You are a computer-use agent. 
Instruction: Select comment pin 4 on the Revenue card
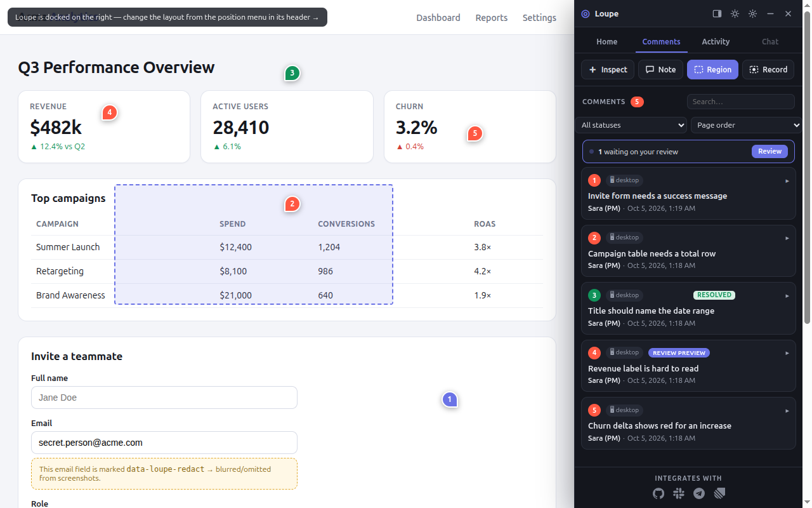pyautogui.click(x=109, y=112)
